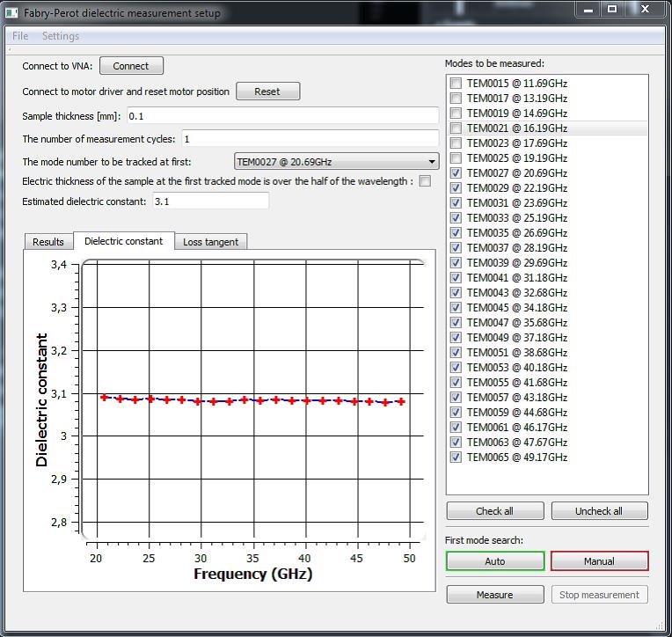
Task: Uncheck TEM0039 @ 29.69GHz mode
Action: tap(456, 263)
